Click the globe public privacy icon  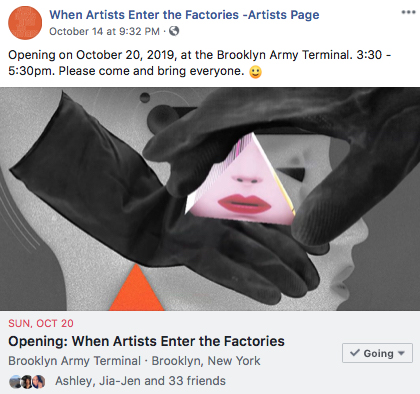[174, 31]
